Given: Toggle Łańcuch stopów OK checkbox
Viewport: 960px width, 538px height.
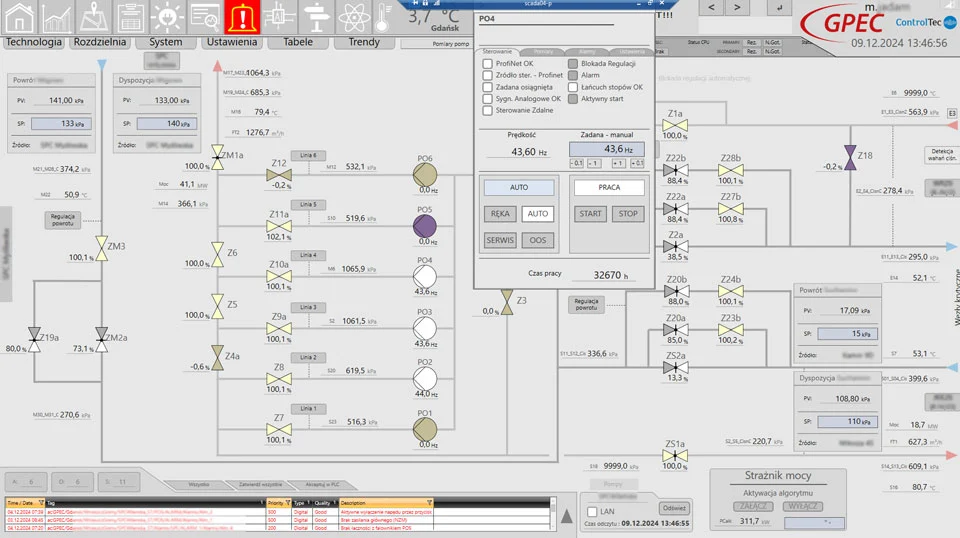Looking at the screenshot, I should coord(572,87).
